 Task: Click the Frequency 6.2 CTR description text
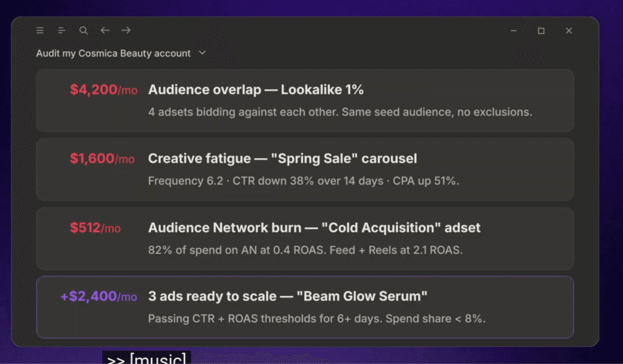(x=304, y=181)
